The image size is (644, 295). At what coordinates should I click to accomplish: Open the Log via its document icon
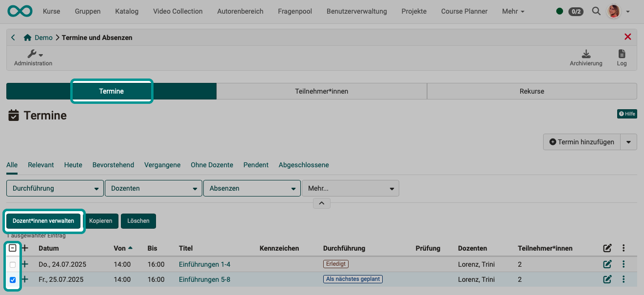coord(622,54)
